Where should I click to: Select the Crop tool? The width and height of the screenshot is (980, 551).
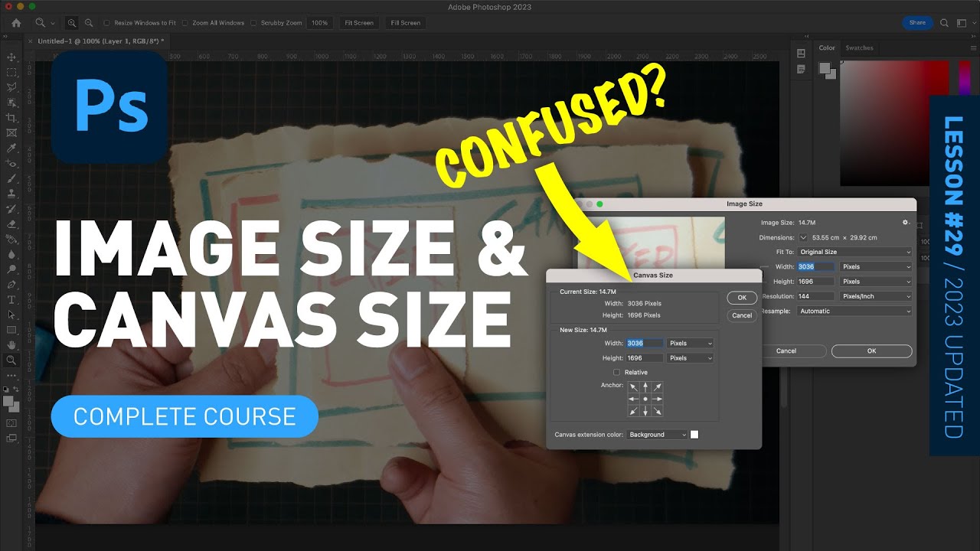point(11,118)
